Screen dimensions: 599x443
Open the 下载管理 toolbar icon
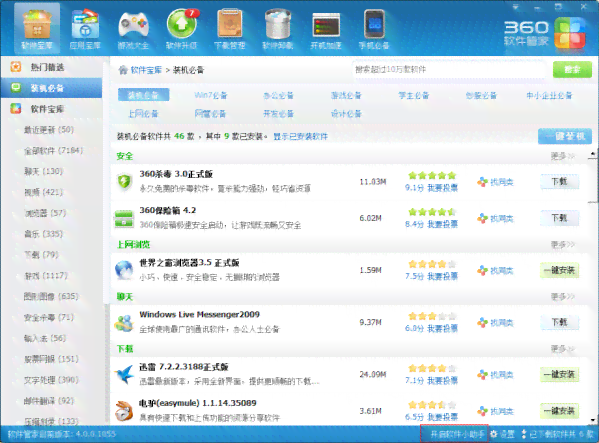(230, 28)
